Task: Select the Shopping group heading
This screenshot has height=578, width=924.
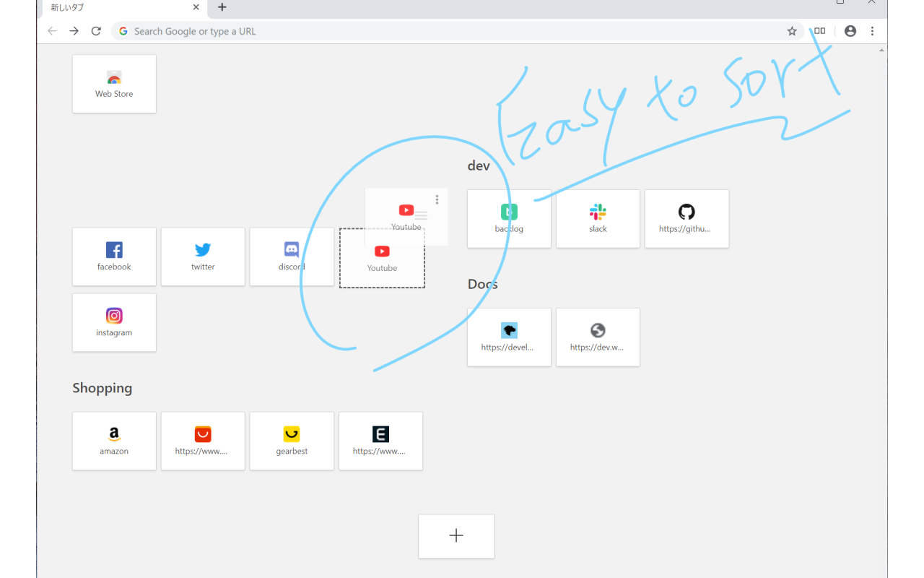Action: click(x=103, y=388)
